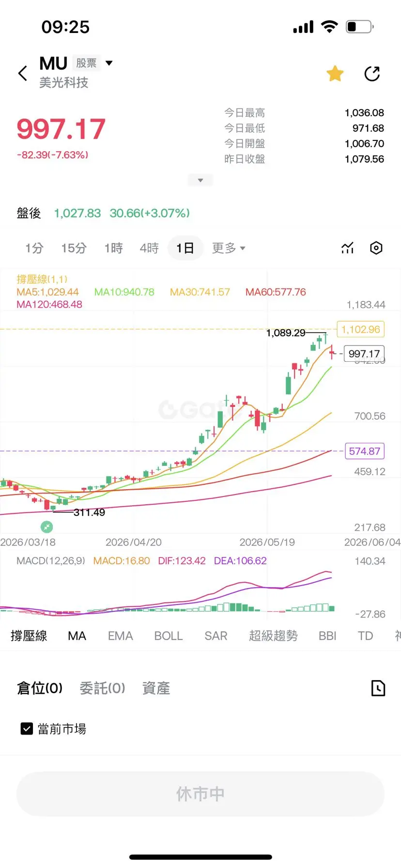Viewport: 401px width, 868px height.
Task: Switch to TD indicator
Action: click(365, 635)
